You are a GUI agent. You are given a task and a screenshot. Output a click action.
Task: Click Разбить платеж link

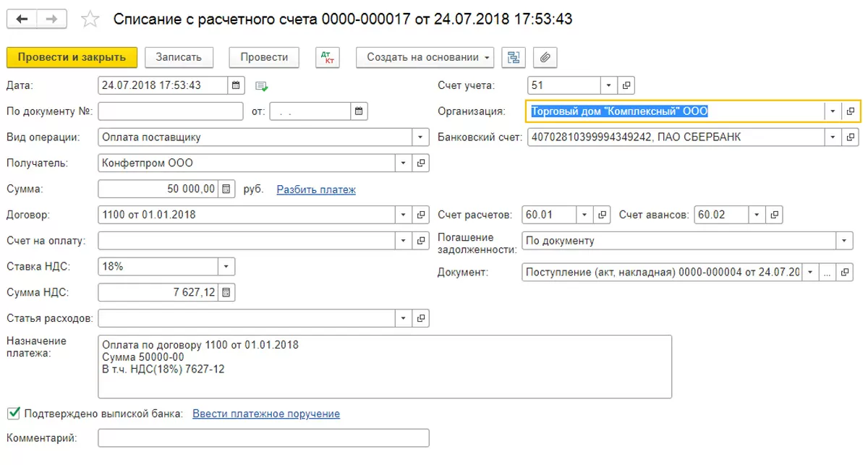(316, 189)
